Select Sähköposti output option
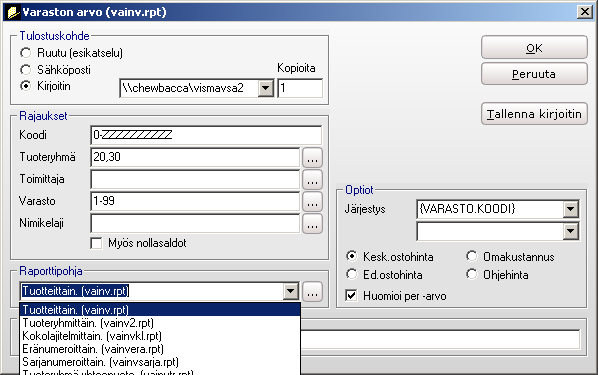This screenshot has height=375, width=598. click(x=26, y=70)
